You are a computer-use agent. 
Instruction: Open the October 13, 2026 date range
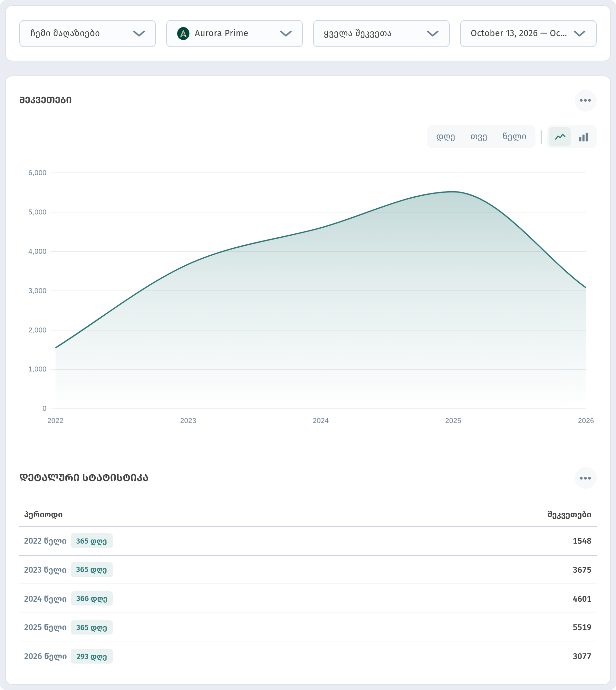[528, 33]
